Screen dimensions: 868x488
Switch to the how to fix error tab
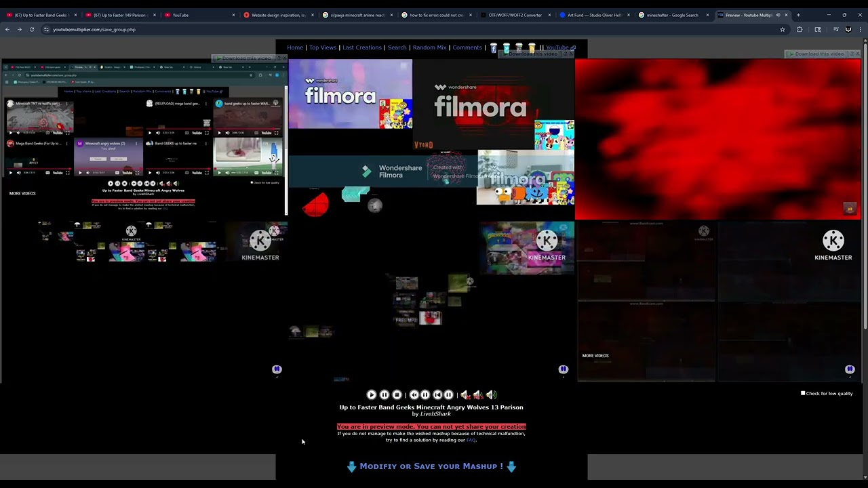click(x=437, y=15)
